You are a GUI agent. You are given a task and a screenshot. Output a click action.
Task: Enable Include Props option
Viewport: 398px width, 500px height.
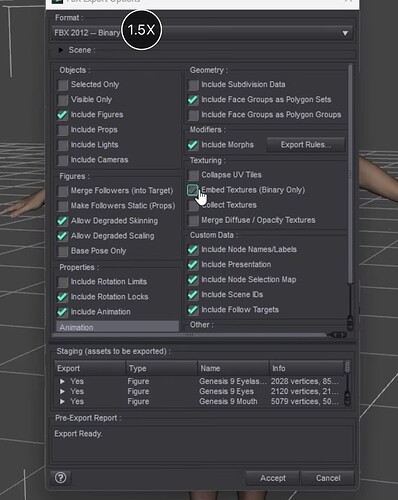pos(62,130)
